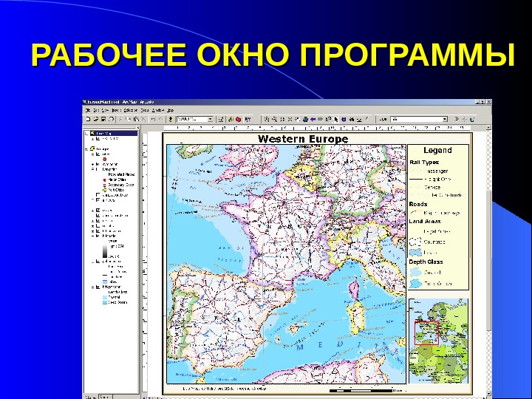Click the Undo arrow icon
The width and height of the screenshot is (532, 399).
pos(153,119)
